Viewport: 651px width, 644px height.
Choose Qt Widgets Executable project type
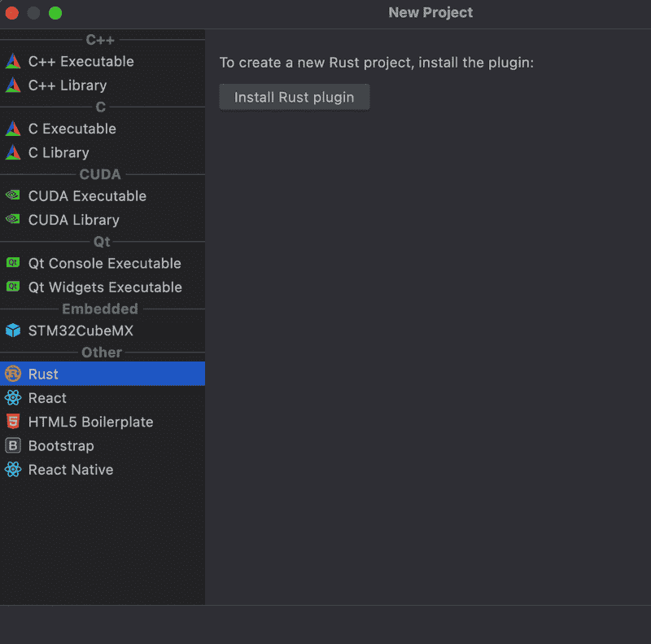(x=103, y=287)
